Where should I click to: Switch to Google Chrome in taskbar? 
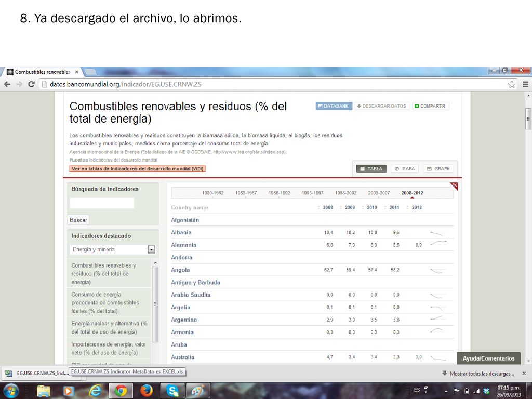[121, 391]
